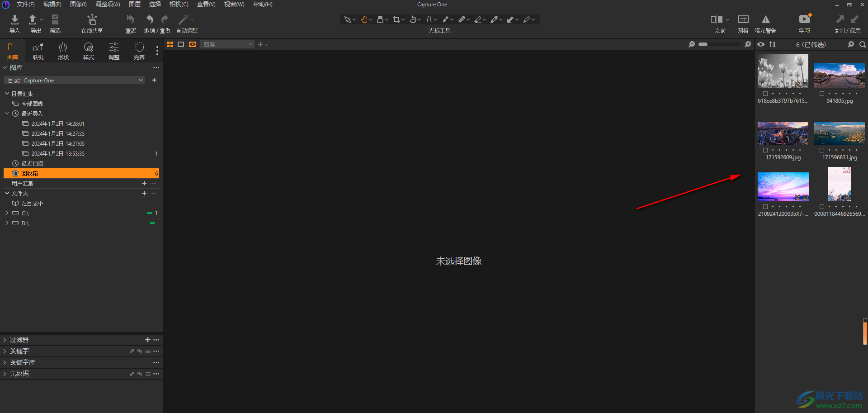Expand the Filters (过滤器) panel
The width and height of the screenshot is (868, 413).
tap(5, 340)
